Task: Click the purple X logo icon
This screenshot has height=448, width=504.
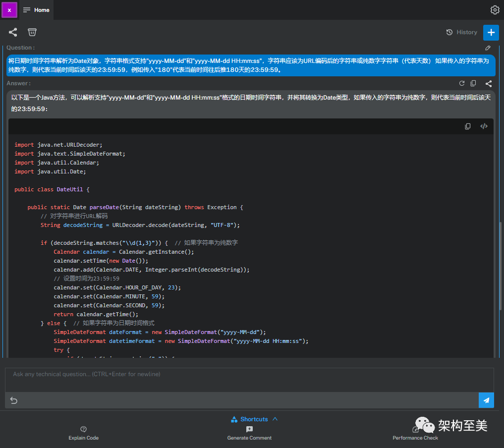Action: point(9,10)
